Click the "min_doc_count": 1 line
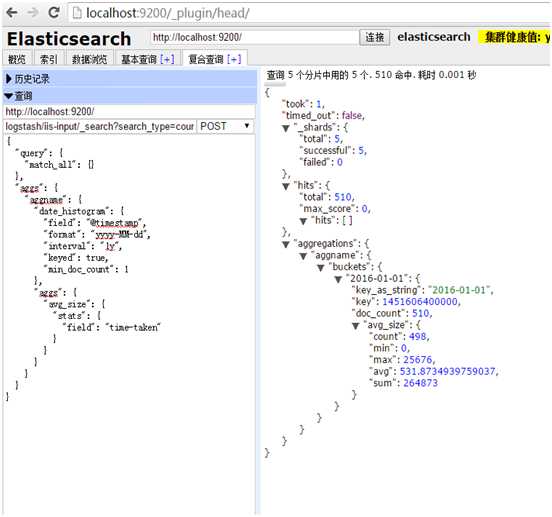Viewport: 552px width, 517px height. point(86,269)
